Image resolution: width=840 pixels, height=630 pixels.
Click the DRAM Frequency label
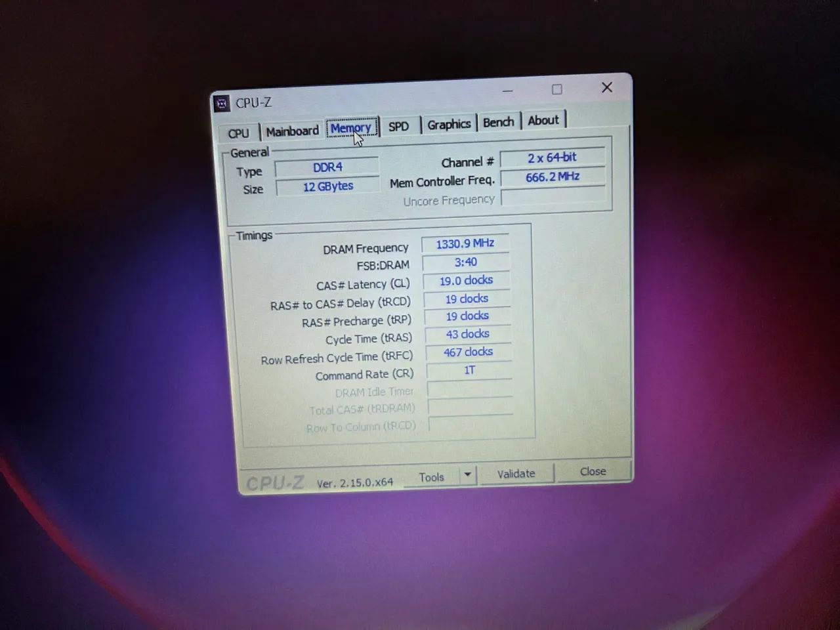coord(366,249)
